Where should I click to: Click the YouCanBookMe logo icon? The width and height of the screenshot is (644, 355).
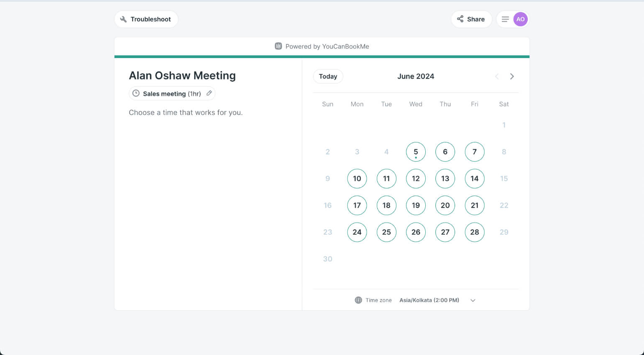tap(278, 46)
